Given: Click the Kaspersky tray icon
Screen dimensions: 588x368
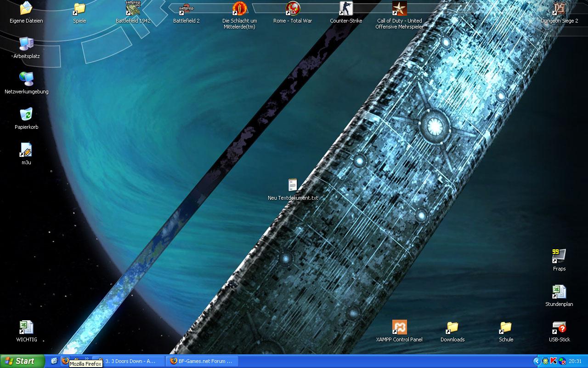Looking at the screenshot, I should click(554, 361).
